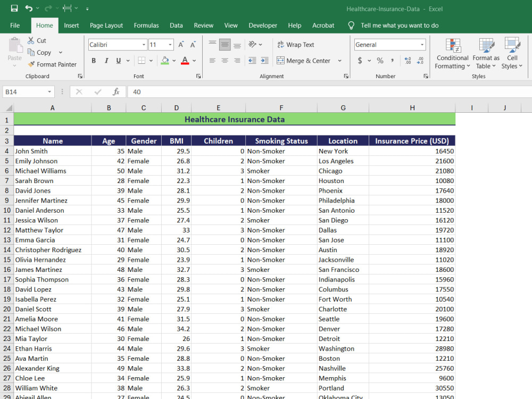Click the Accounting dollar format icon
The height and width of the screenshot is (399, 532).
(x=360, y=61)
